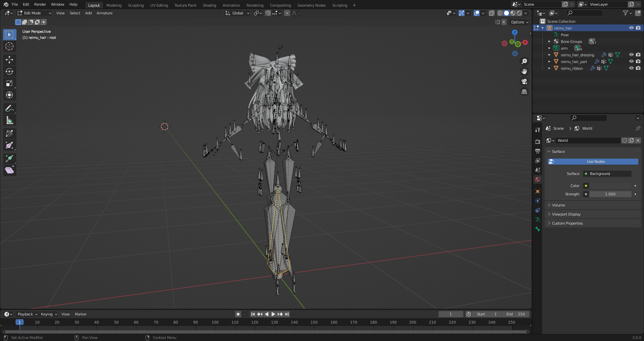
Task: Open the Render properties tab
Action: point(538,141)
